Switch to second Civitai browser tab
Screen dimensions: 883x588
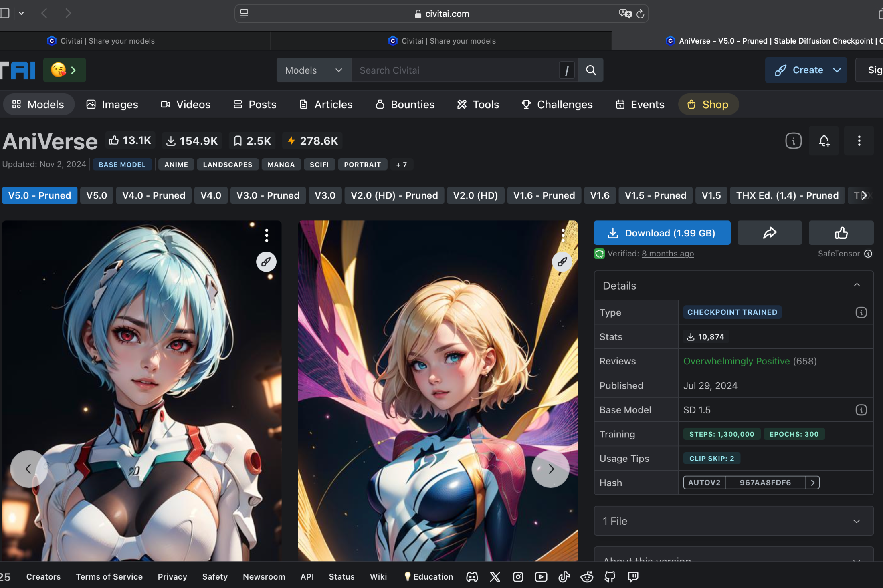coord(442,41)
